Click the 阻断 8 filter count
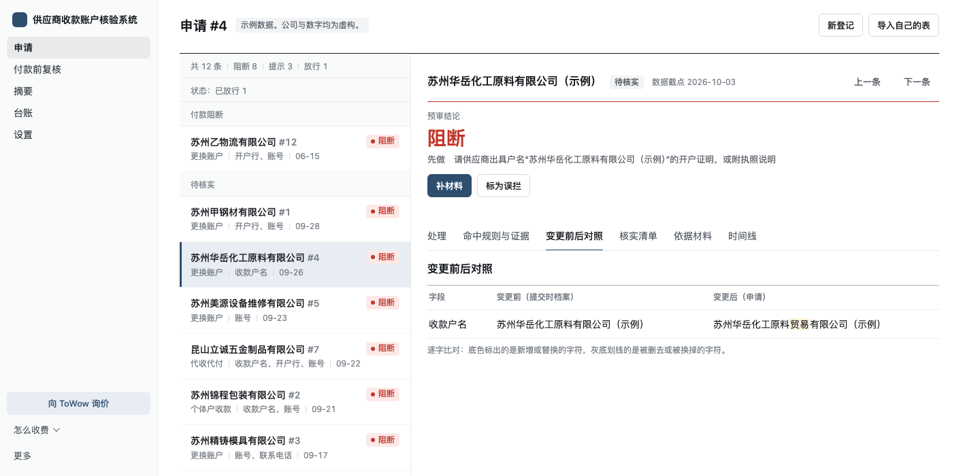Image resolution: width=980 pixels, height=476 pixels. (245, 67)
